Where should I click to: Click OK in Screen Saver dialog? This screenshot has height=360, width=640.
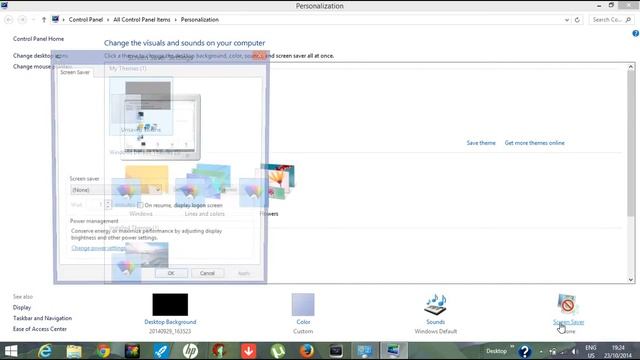point(171,273)
